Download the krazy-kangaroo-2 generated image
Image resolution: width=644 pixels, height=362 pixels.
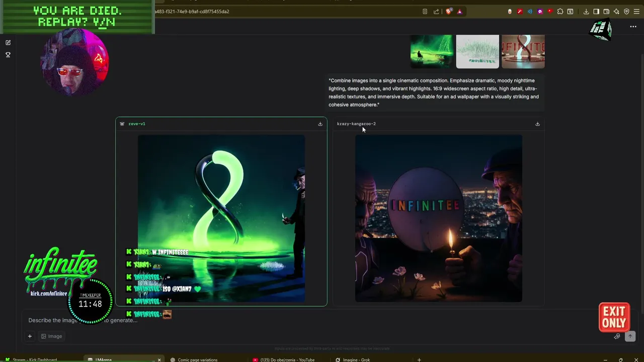[537, 124]
